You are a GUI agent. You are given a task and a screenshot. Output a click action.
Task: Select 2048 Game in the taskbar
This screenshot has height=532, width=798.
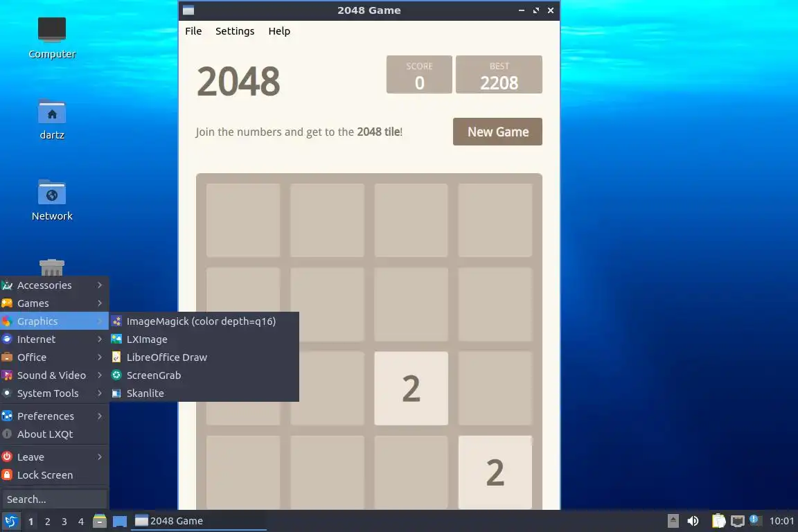pos(199,521)
